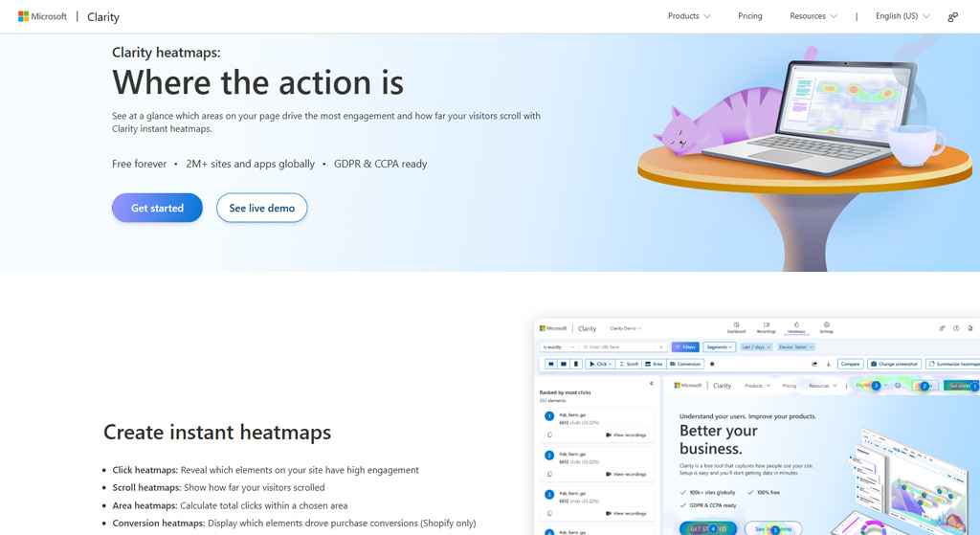Expand the Products menu in the top navigation
Screen dimensions: 980x535
(x=689, y=16)
